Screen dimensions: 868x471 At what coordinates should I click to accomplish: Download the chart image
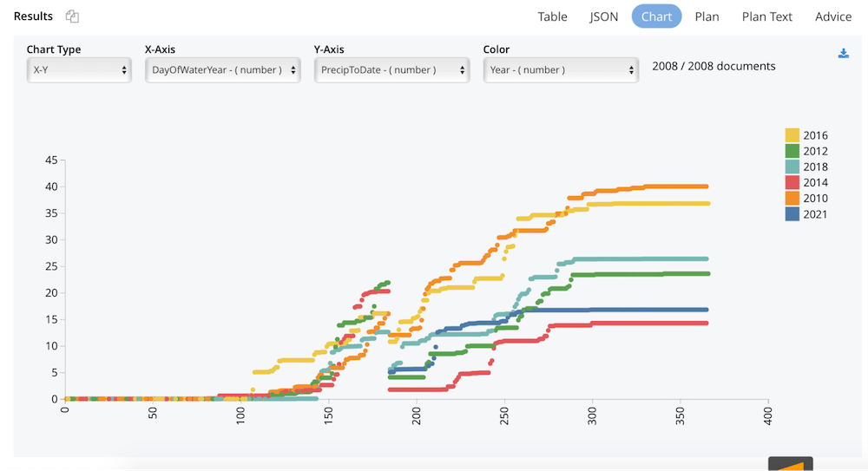843,54
